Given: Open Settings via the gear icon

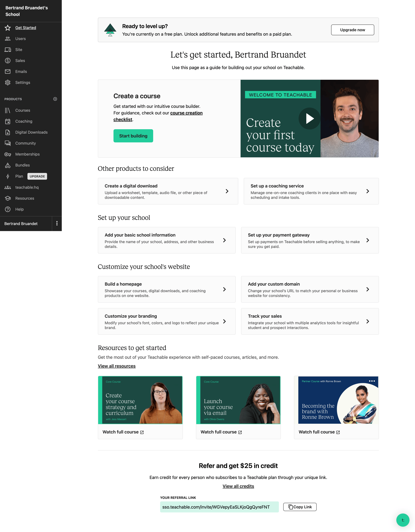Looking at the screenshot, I should tap(8, 83).
